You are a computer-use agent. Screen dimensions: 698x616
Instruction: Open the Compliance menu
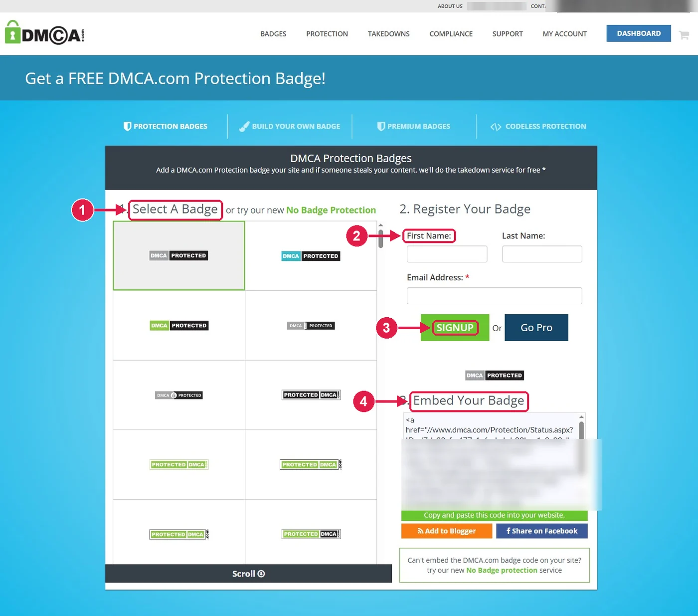[451, 34]
